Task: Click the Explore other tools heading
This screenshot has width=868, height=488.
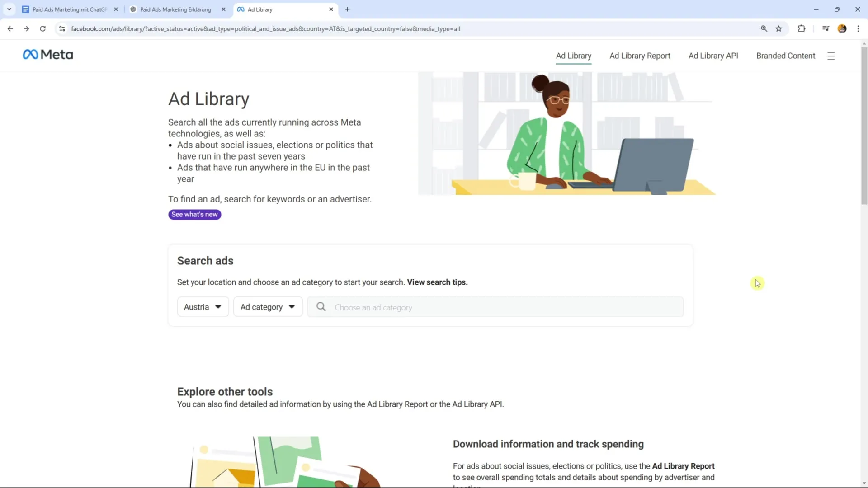Action: (x=225, y=392)
